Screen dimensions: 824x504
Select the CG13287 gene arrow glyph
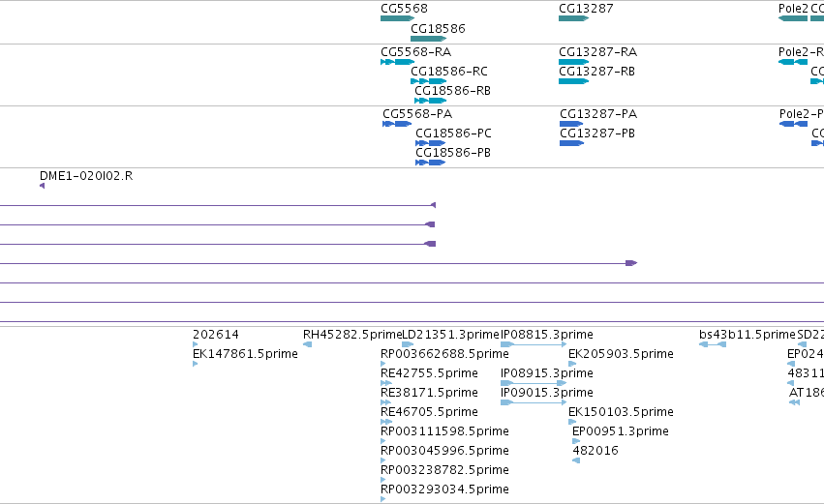point(573,18)
